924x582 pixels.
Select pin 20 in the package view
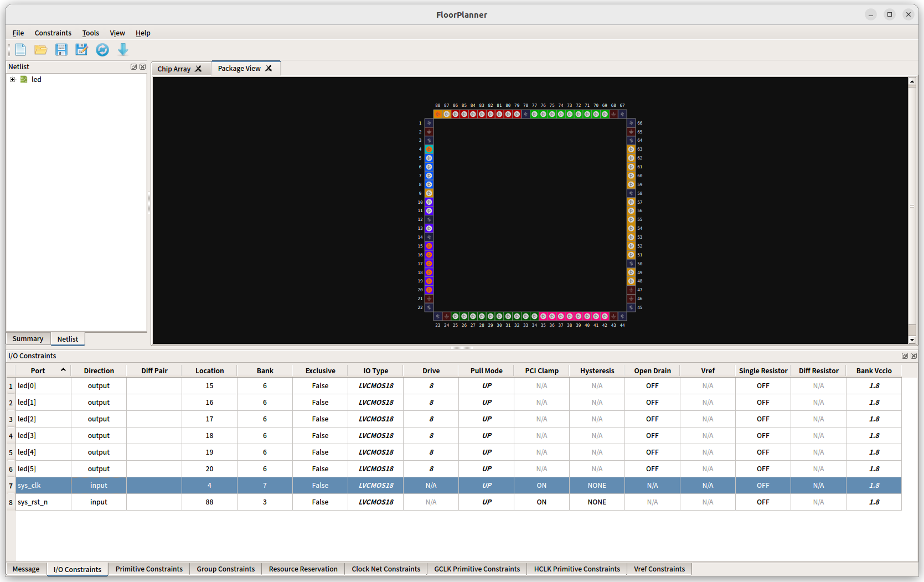coord(429,290)
